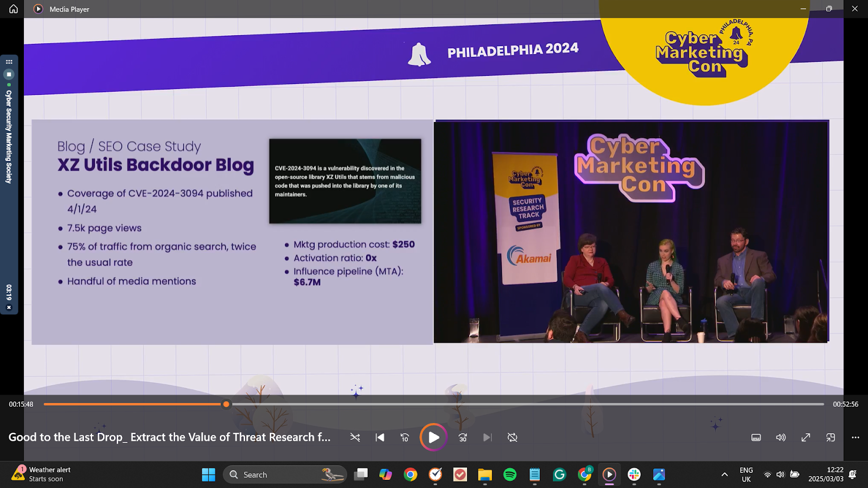Toggle repeat mode
Screen dimensions: 868x488
[512, 437]
